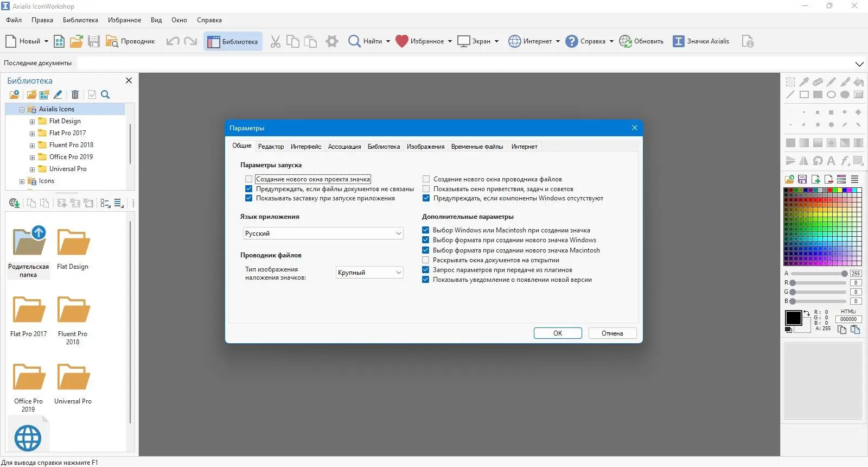Viewport: 868px width, 467px height.
Task: Expand the Последние документы bar chevron
Action: (x=859, y=64)
